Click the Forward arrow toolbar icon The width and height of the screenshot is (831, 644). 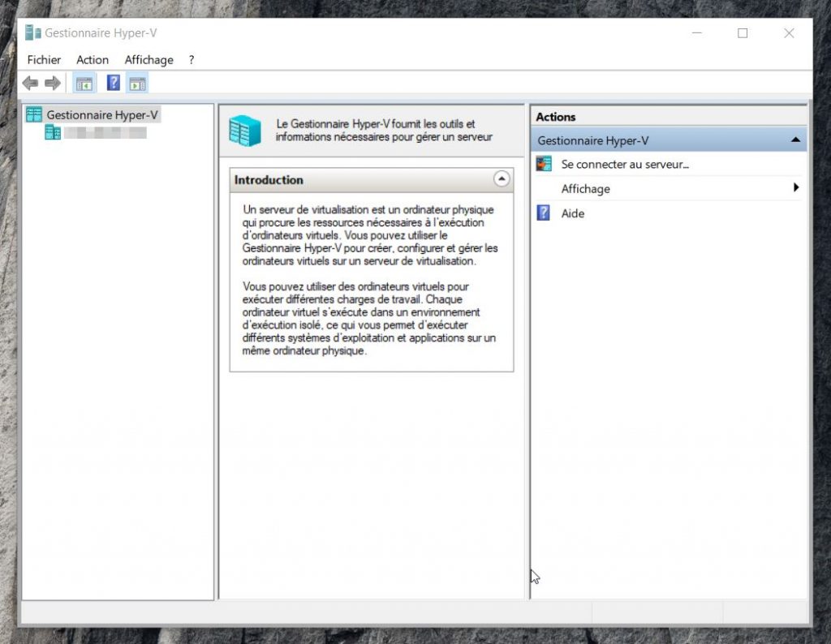(53, 84)
